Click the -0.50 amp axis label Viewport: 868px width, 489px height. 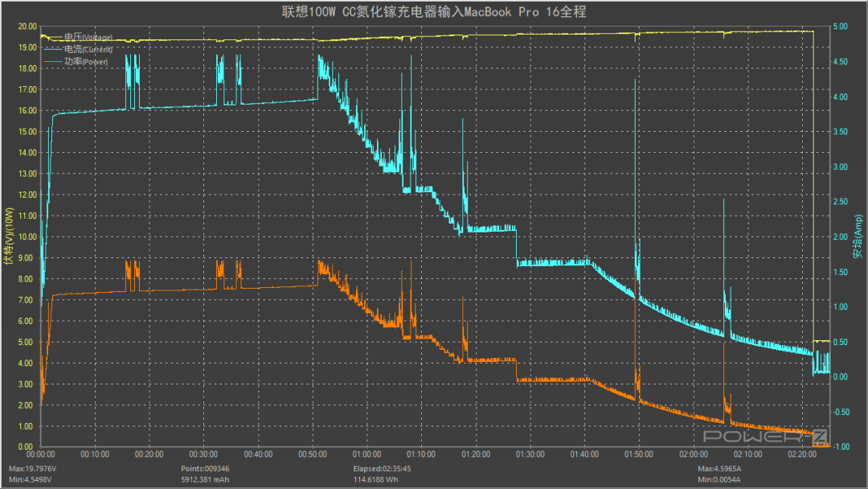pos(841,412)
